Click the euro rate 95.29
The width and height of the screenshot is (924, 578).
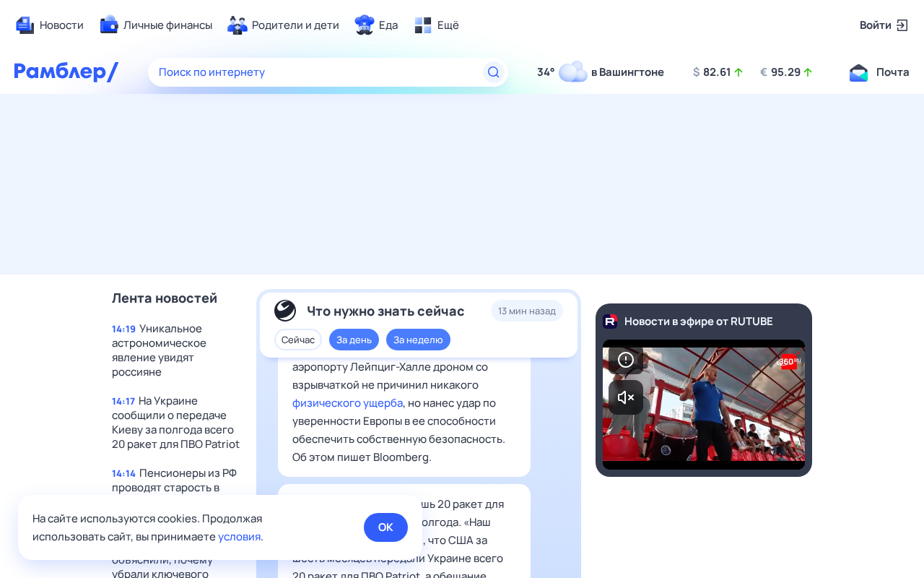click(785, 72)
